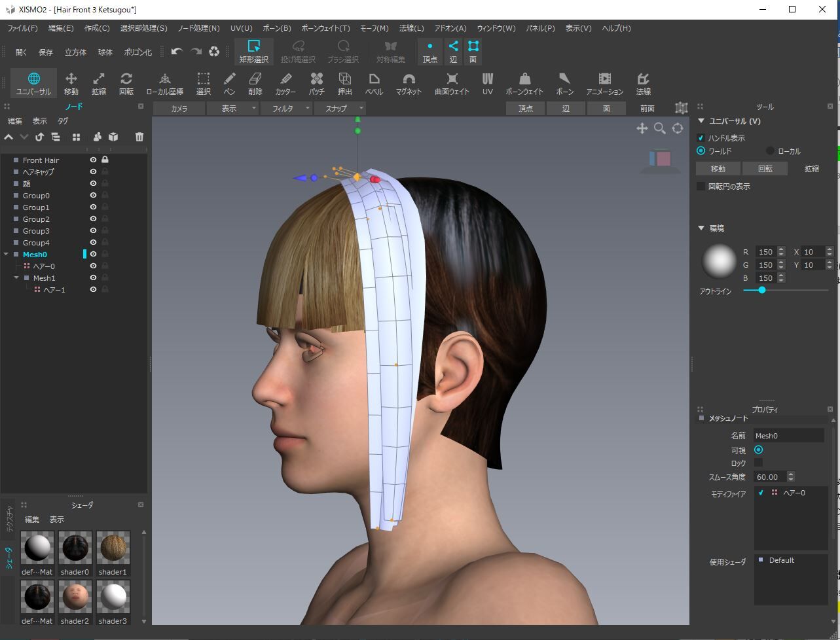The width and height of the screenshot is (840, 640).
Task: Select the Extrude (押出) tool
Action: coord(345,84)
